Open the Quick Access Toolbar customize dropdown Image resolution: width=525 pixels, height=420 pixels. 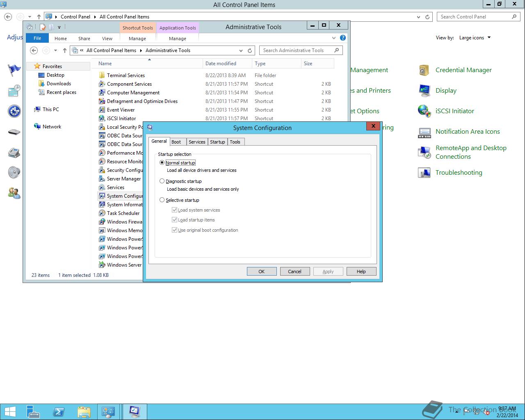coord(59,27)
